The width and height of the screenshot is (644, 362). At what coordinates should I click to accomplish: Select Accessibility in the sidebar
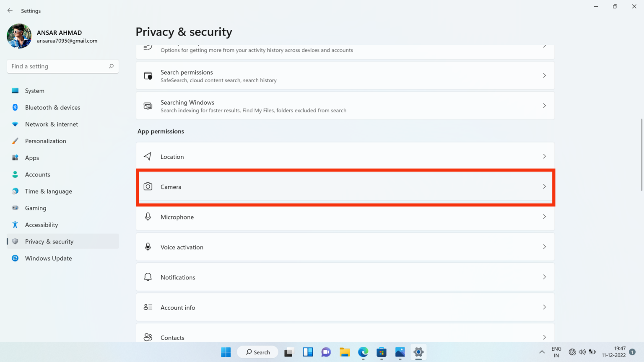41,225
